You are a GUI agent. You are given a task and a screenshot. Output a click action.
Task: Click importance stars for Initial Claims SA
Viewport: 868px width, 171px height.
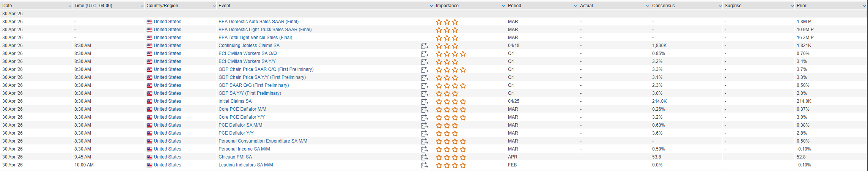[x=450, y=102]
